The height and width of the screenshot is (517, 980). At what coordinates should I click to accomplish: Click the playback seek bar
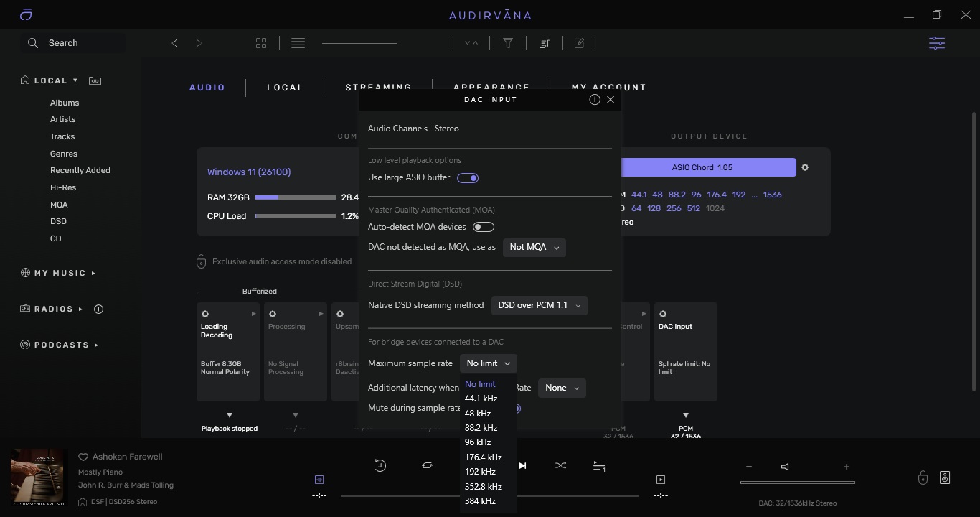coord(490,495)
